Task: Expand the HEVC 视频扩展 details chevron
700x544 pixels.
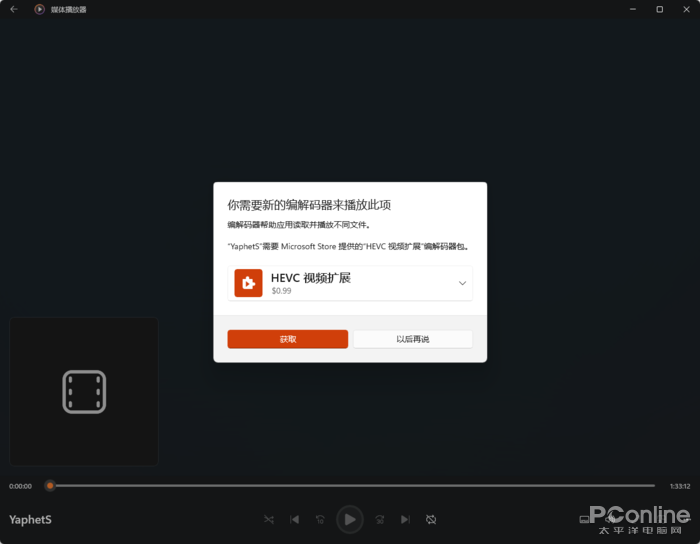Action: tap(462, 283)
